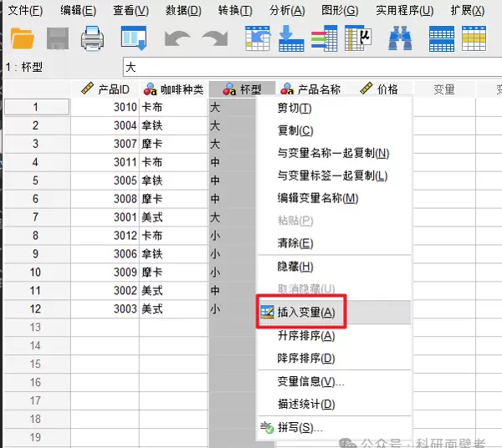Screen dimensions: 502x448
Task: Click the Undo arrow icon
Action: point(177,38)
